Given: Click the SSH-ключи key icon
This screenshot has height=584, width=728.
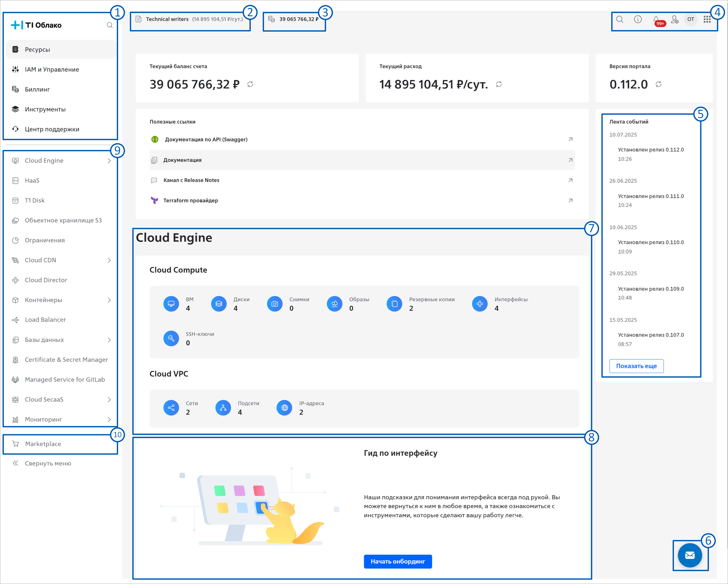Looking at the screenshot, I should tap(171, 338).
